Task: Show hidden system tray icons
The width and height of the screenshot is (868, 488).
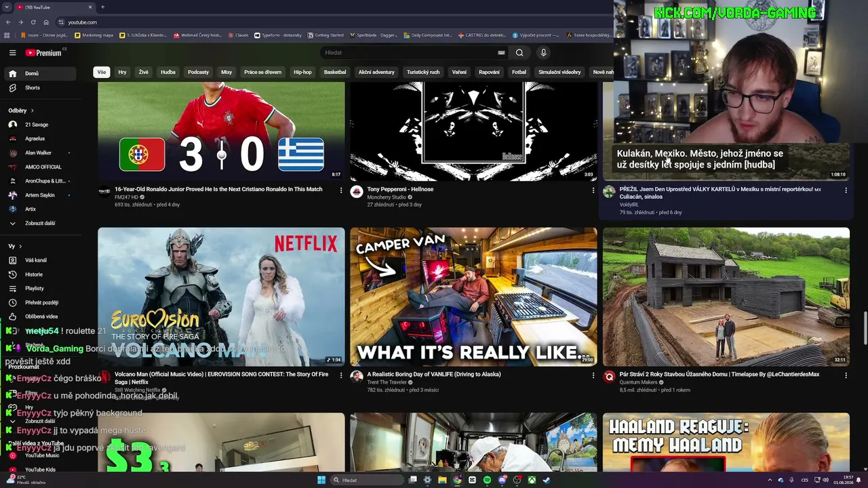Action: [770, 480]
